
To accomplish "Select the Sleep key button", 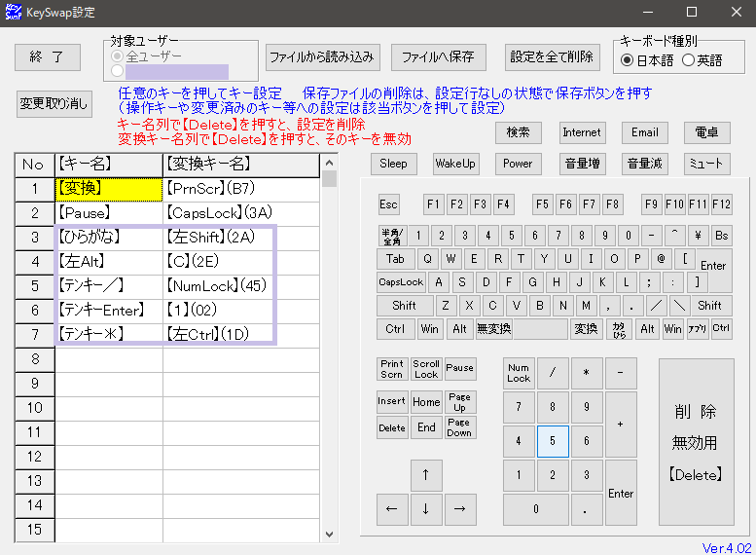I will [393, 164].
